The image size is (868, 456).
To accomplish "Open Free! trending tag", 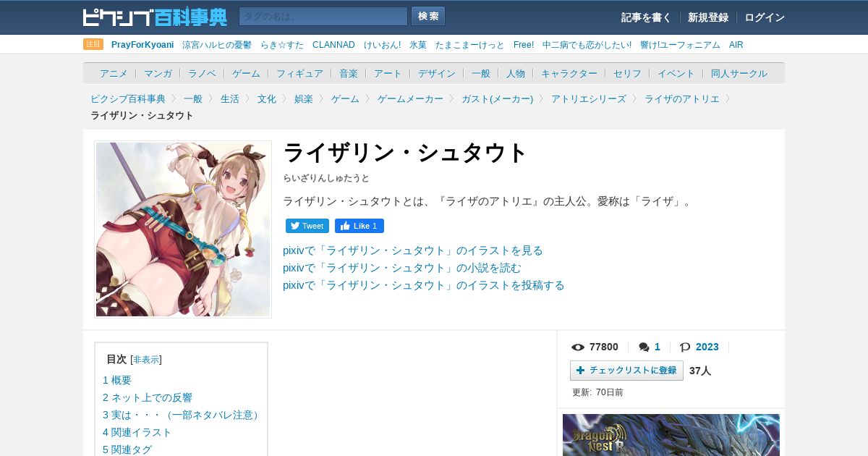I will 524,45.
